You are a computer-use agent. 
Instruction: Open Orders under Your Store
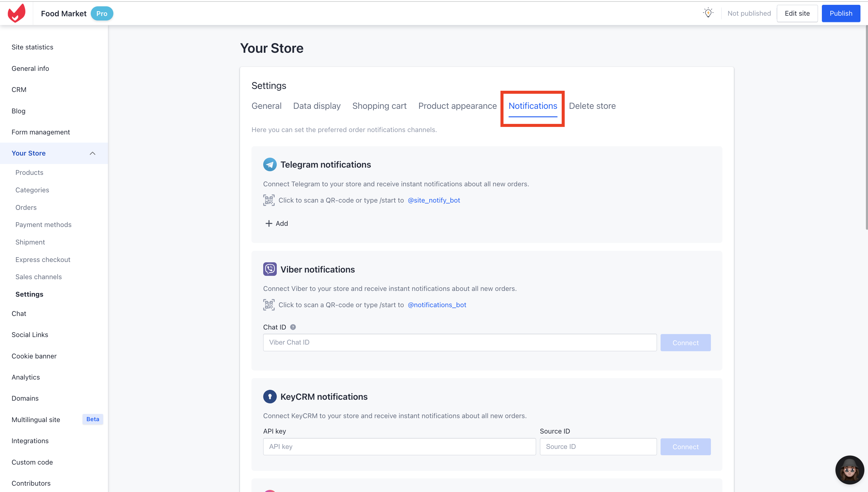point(26,207)
